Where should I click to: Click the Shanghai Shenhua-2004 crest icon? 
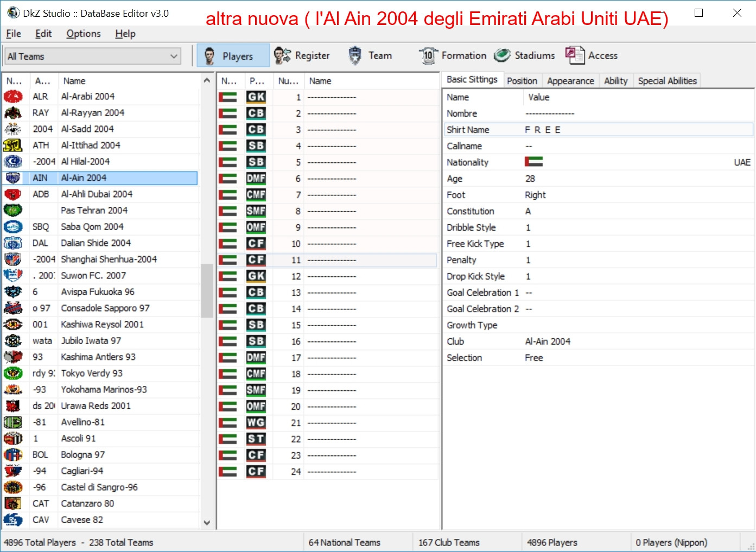(x=13, y=259)
